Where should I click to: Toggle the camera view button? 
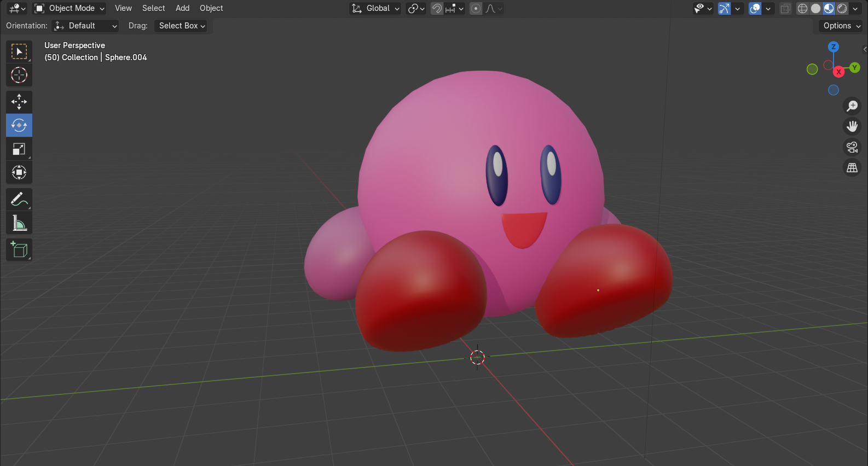pyautogui.click(x=852, y=147)
